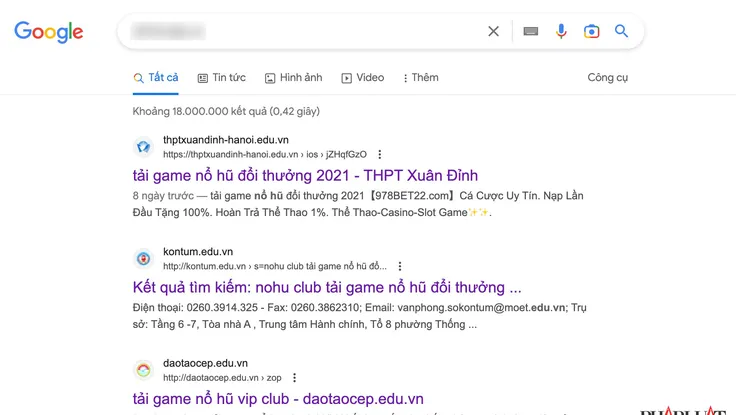Screen dimensions: 736x415
Task: Click the daotaocep.edu.vn site name
Action: click(x=205, y=363)
